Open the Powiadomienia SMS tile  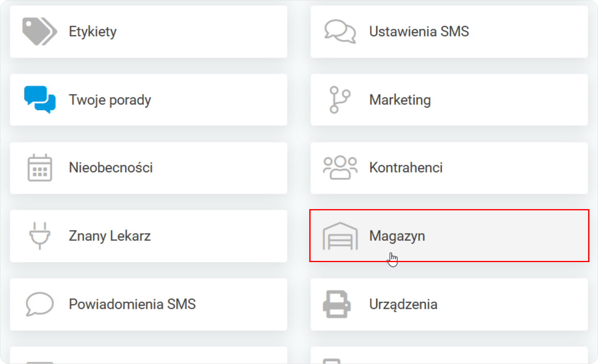[x=148, y=304]
